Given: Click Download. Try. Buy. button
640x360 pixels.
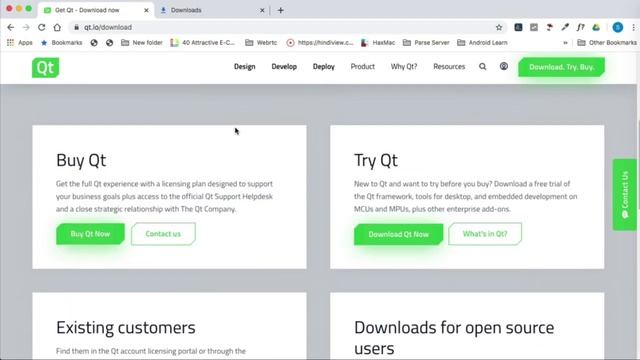Looking at the screenshot, I should [562, 67].
